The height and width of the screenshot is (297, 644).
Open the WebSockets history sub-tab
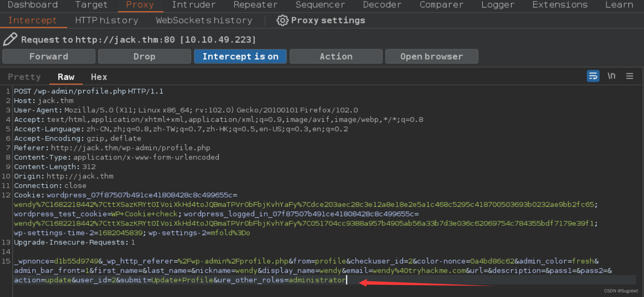pyautogui.click(x=204, y=21)
